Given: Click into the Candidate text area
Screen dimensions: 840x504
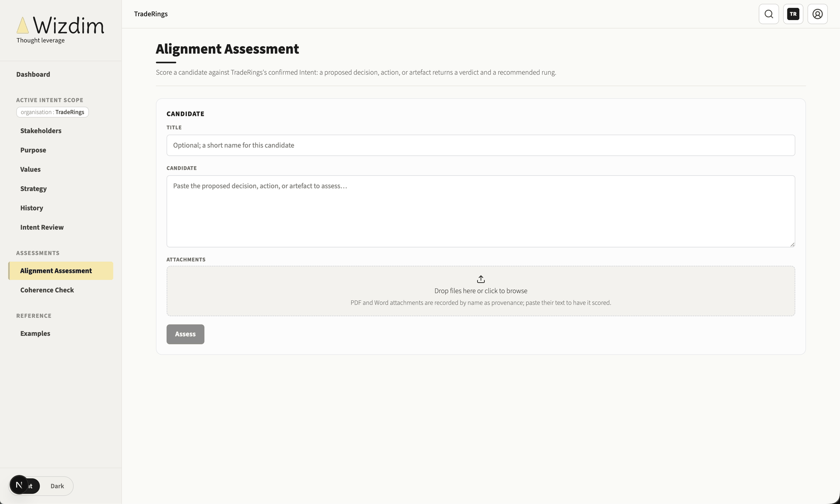Looking at the screenshot, I should coord(481,211).
